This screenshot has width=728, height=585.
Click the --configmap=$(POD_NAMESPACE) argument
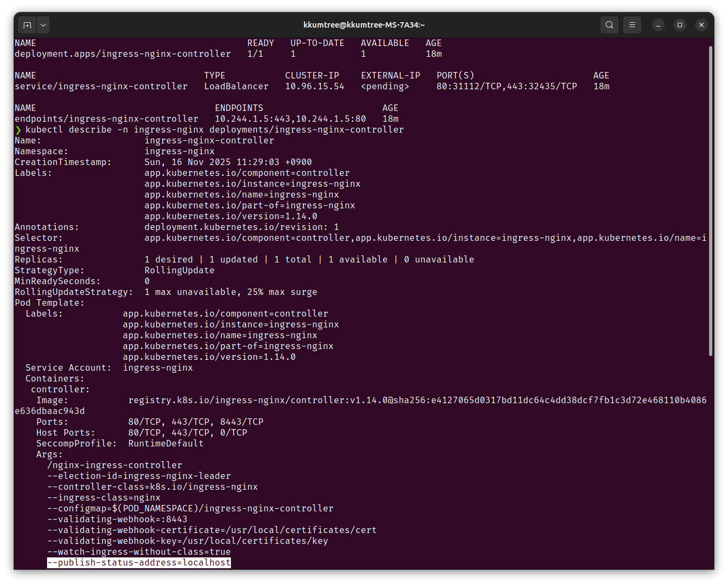click(190, 509)
